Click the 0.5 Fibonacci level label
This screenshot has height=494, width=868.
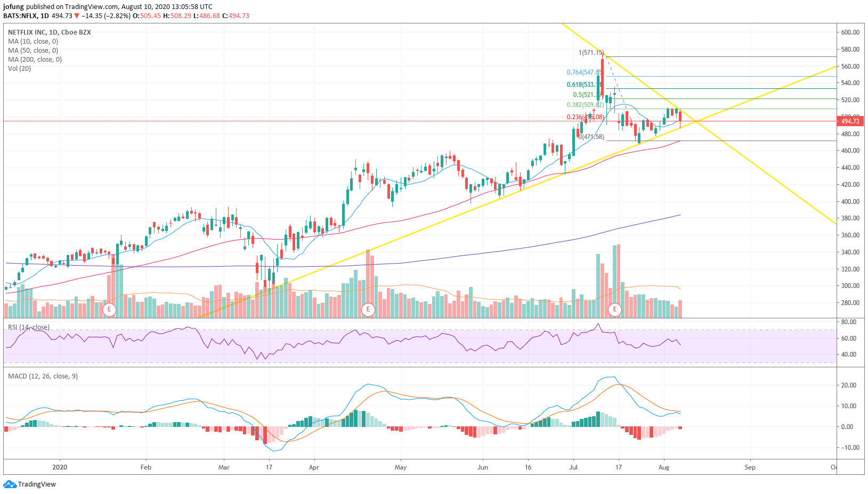pos(588,95)
